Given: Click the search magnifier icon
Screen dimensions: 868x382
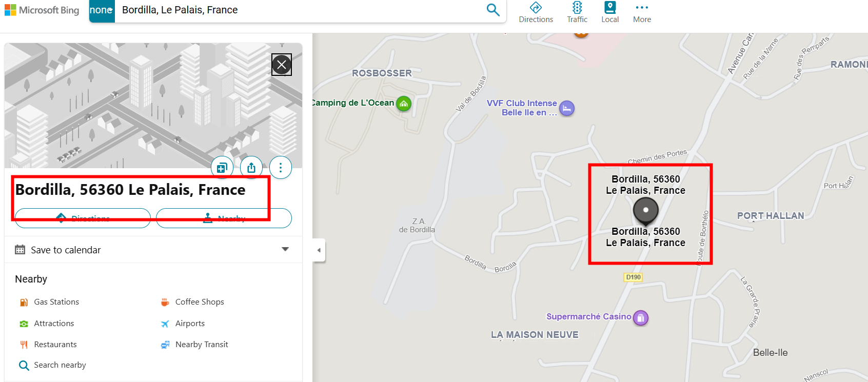Looking at the screenshot, I should tap(492, 10).
